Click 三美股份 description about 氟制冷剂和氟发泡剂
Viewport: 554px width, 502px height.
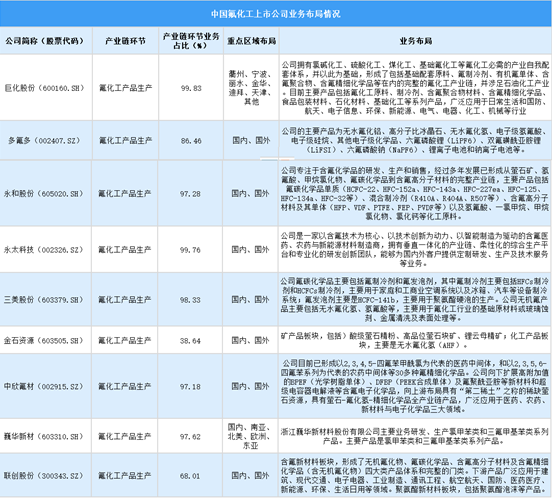pos(415,300)
